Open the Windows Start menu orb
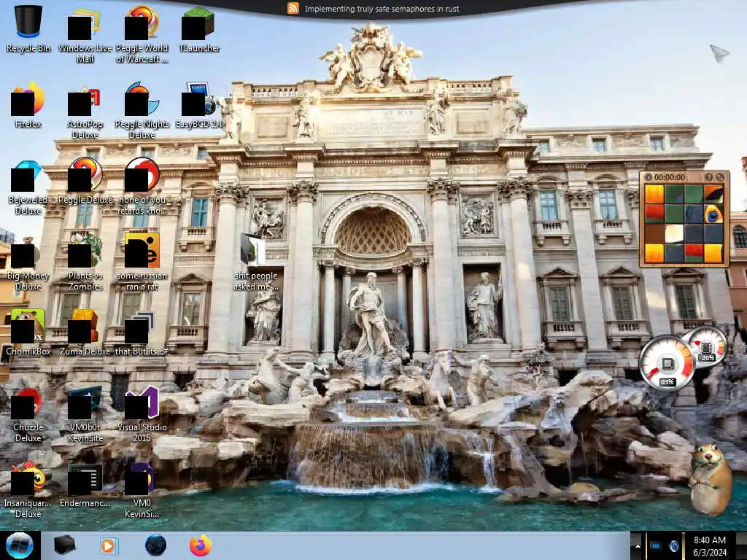This screenshot has height=560, width=747. 20,545
